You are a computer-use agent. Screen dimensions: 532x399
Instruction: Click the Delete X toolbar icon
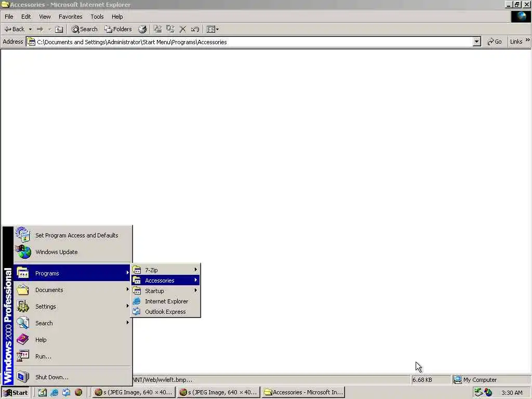click(x=182, y=29)
